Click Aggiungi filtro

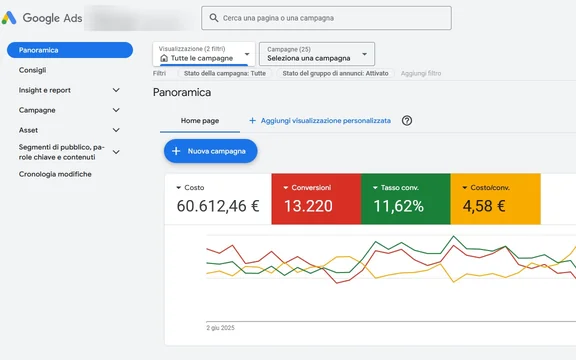coord(421,73)
